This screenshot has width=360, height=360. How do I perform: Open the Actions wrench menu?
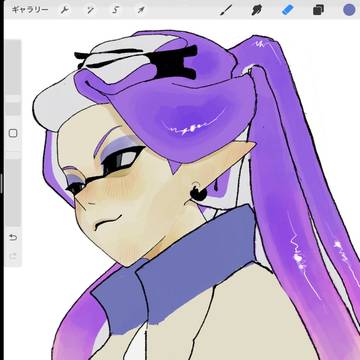(x=64, y=10)
